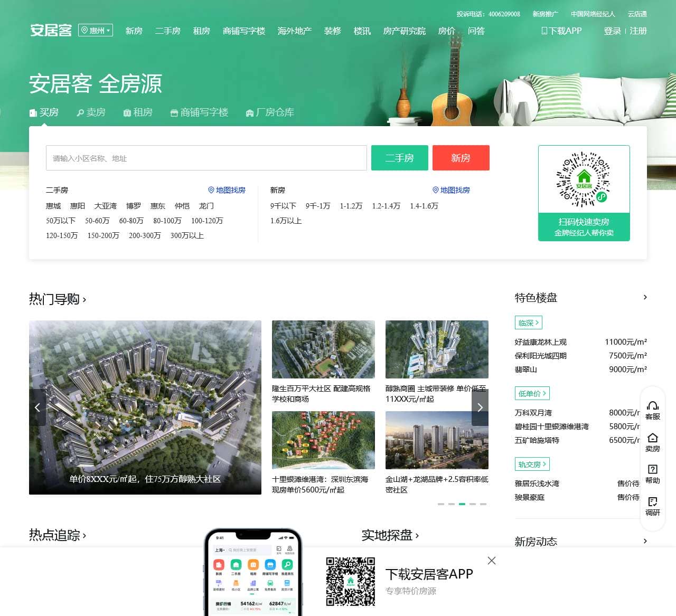The width and height of the screenshot is (676, 616).
Task: Open the 金山湖+龙湖品牌 thumbnail
Action: pos(437,440)
